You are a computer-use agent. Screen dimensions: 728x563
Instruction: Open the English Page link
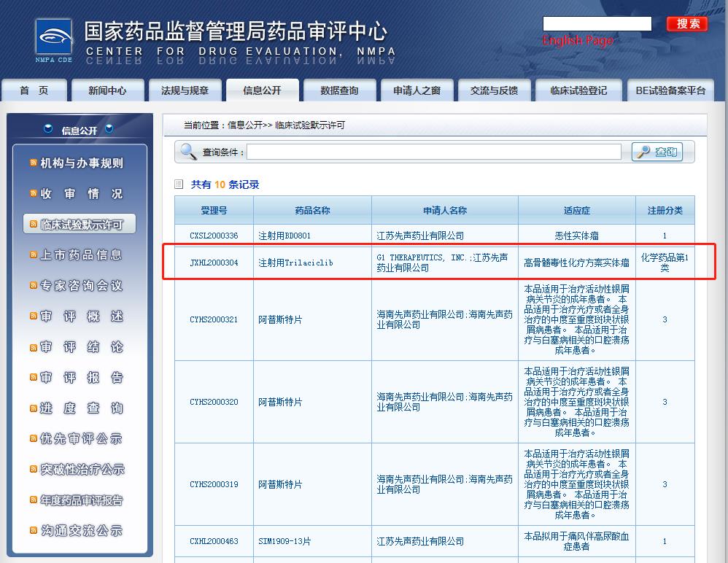[x=578, y=40]
